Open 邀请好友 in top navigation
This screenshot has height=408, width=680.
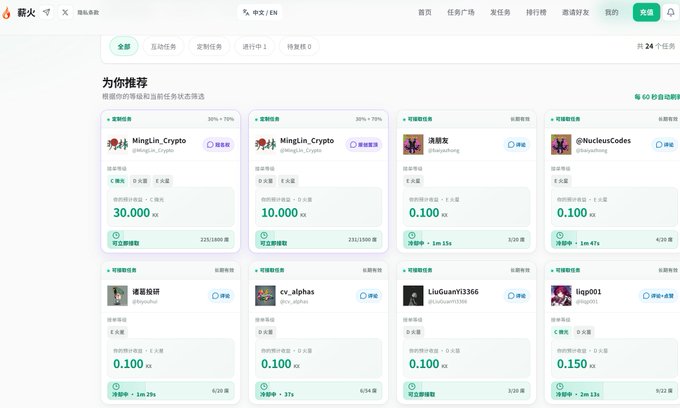click(575, 13)
